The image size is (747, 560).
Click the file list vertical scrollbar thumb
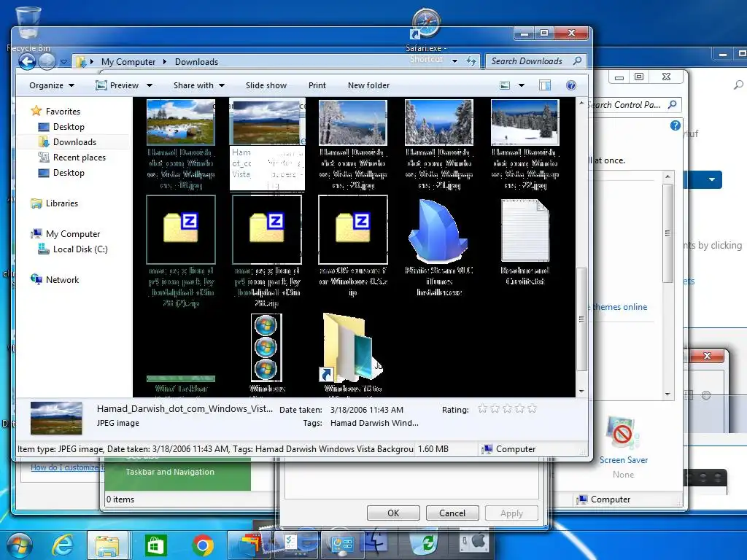tap(581, 319)
